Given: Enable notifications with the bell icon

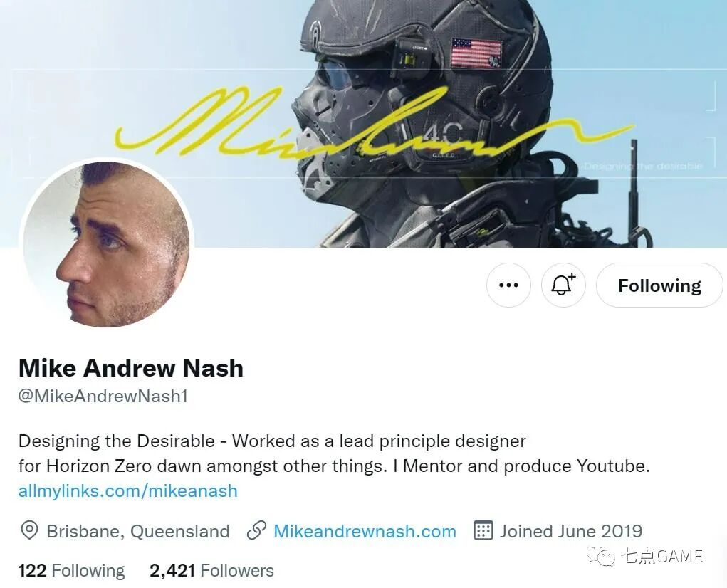Looking at the screenshot, I should tap(563, 285).
